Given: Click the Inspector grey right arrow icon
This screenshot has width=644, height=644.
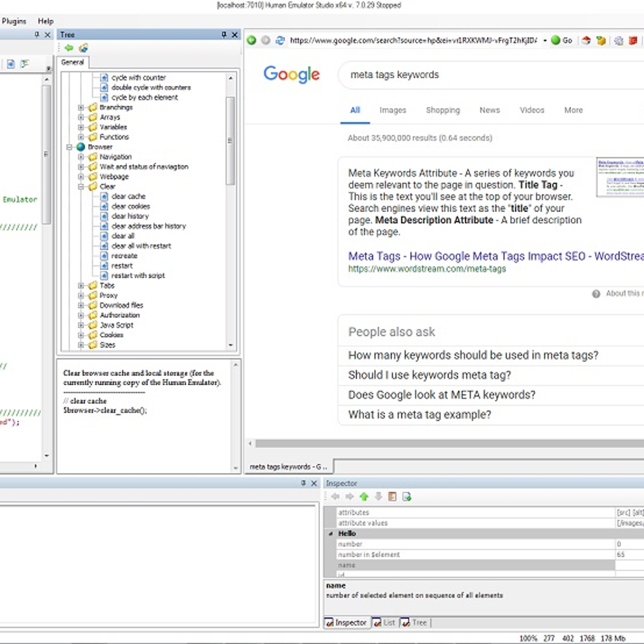Looking at the screenshot, I should 349,496.
